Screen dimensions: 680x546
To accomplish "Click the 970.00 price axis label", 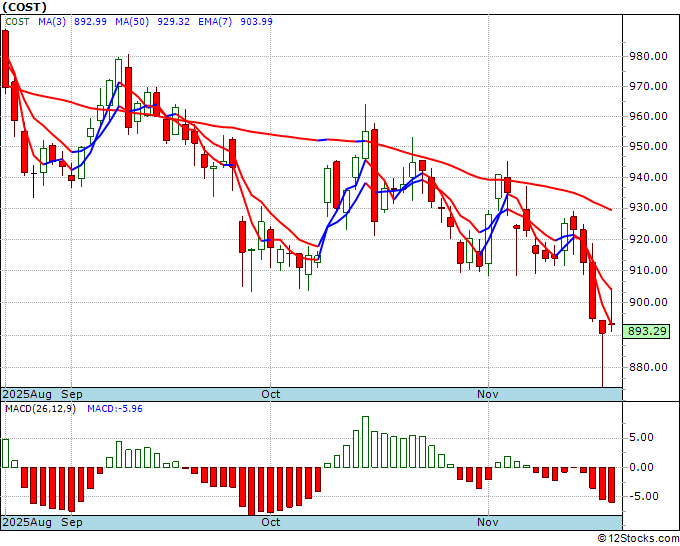I will (648, 86).
